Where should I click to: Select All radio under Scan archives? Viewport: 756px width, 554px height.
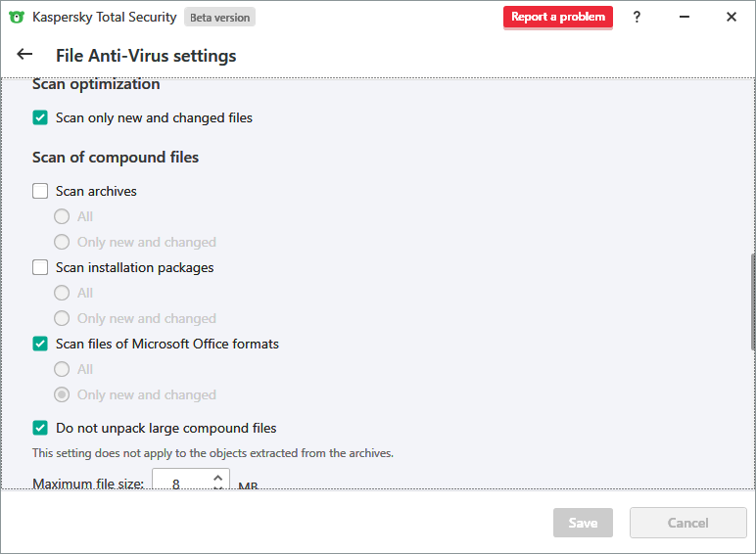[62, 217]
